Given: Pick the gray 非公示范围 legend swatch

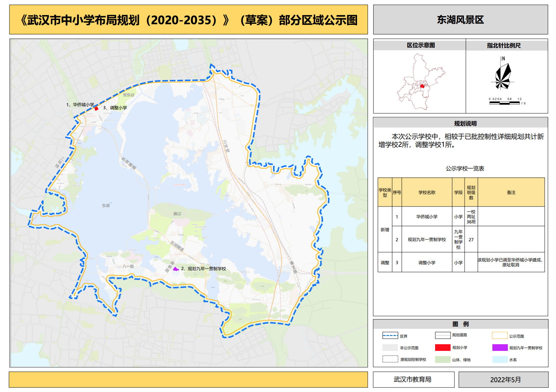Looking at the screenshot, I should 390,348.
